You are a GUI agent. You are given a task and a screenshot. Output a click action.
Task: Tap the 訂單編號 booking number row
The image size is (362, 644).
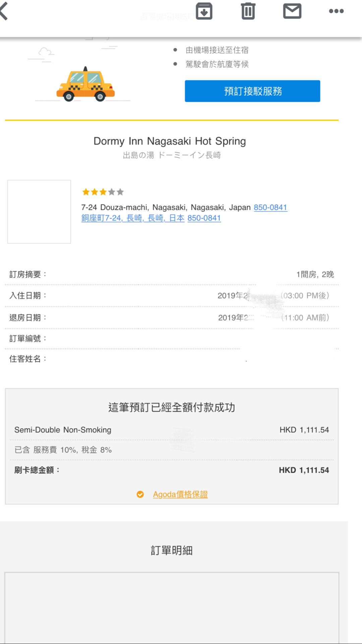click(x=172, y=338)
